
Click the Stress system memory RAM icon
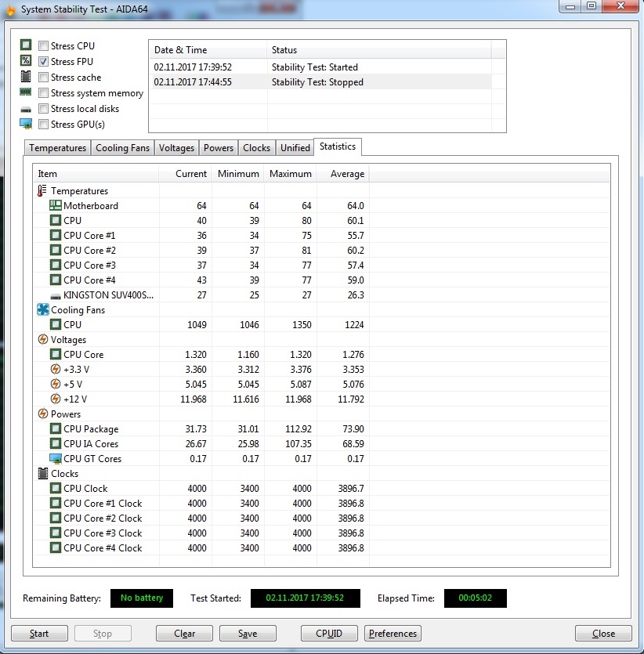click(26, 92)
